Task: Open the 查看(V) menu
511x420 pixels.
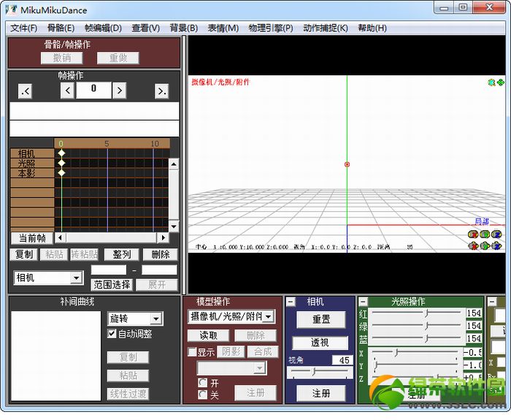Action: point(146,28)
